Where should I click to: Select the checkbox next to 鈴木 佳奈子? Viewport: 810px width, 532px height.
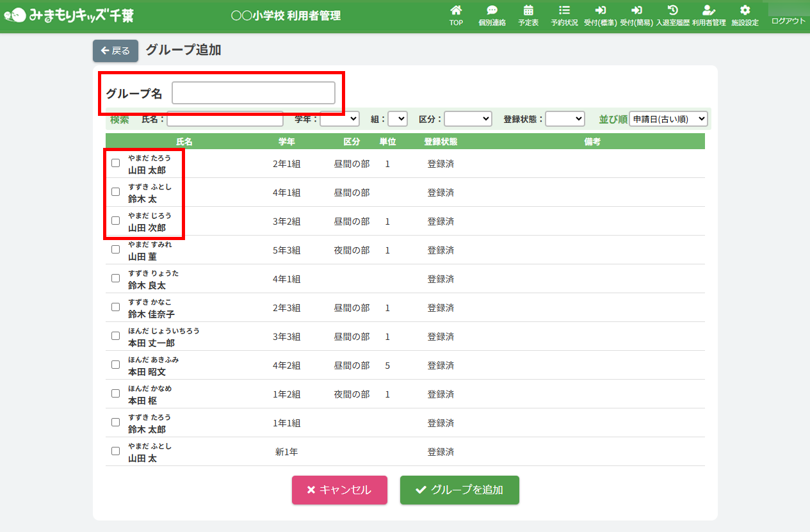pyautogui.click(x=116, y=307)
